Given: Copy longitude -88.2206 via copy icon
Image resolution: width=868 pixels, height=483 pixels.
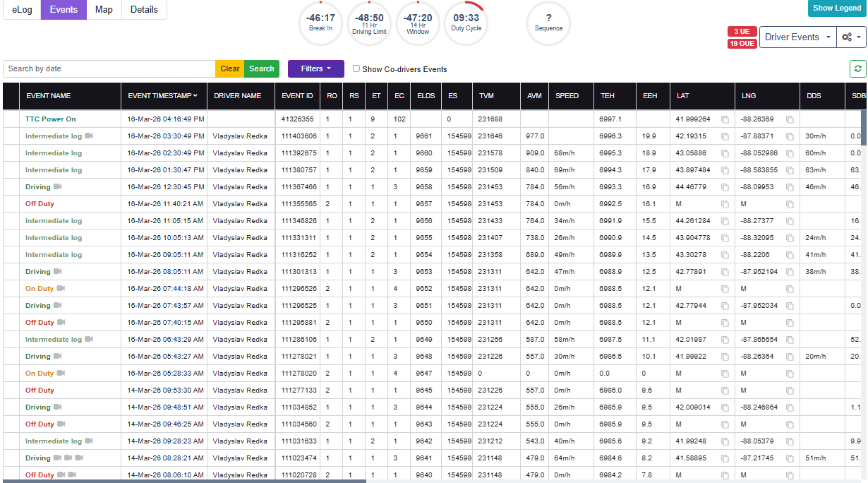Looking at the screenshot, I should (x=790, y=255).
